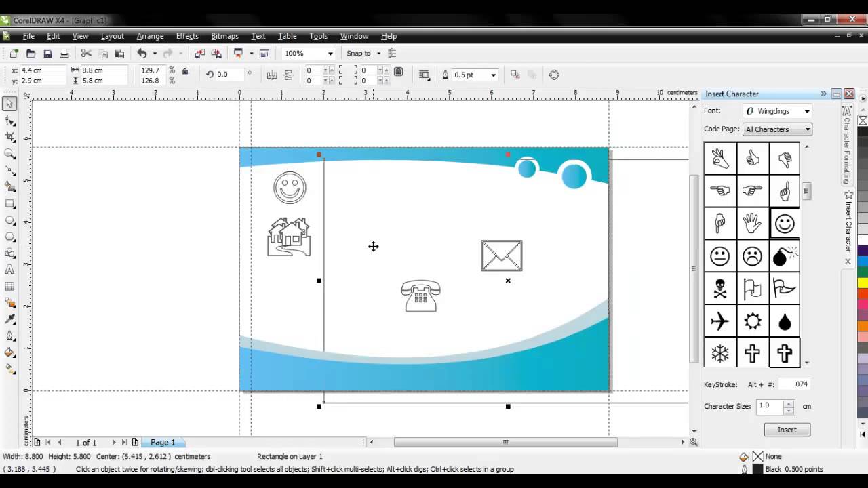The height and width of the screenshot is (488, 868).
Task: Pick the bomb character
Action: 785,256
